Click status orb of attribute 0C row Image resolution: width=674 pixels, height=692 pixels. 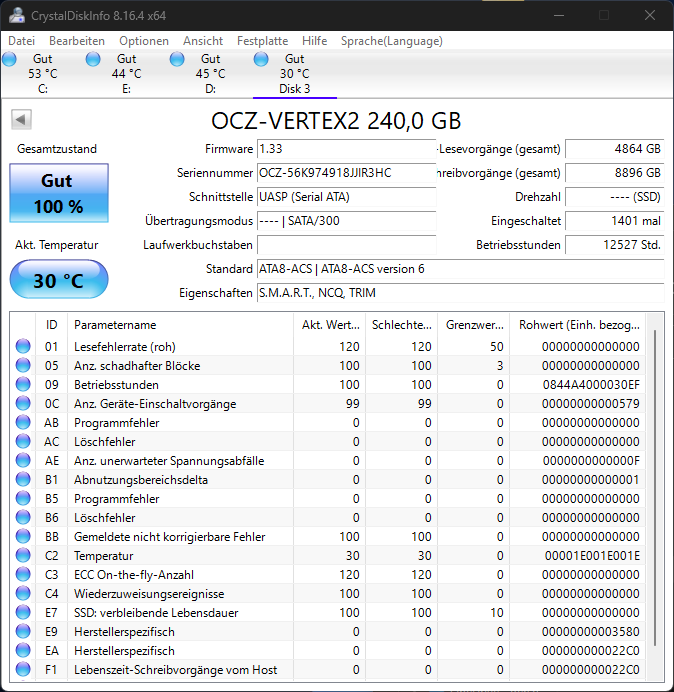pyautogui.click(x=23, y=403)
